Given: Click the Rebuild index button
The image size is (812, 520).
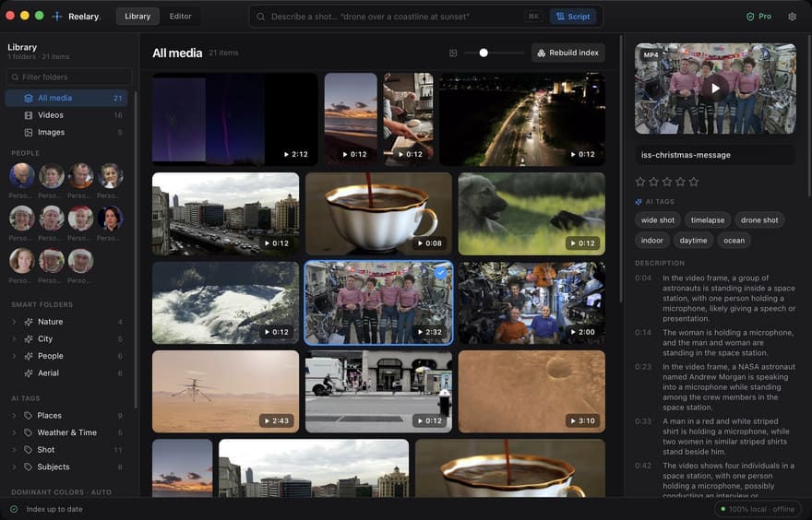Looking at the screenshot, I should 568,53.
